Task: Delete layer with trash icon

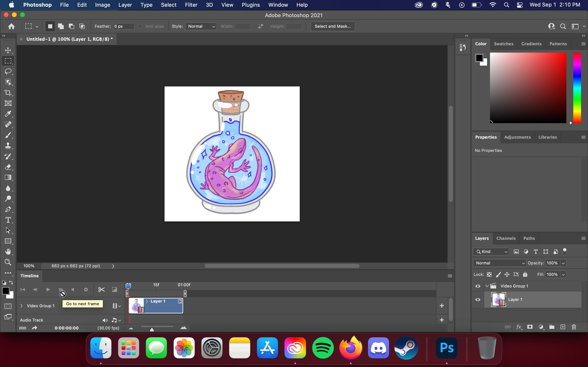Action: [x=574, y=327]
